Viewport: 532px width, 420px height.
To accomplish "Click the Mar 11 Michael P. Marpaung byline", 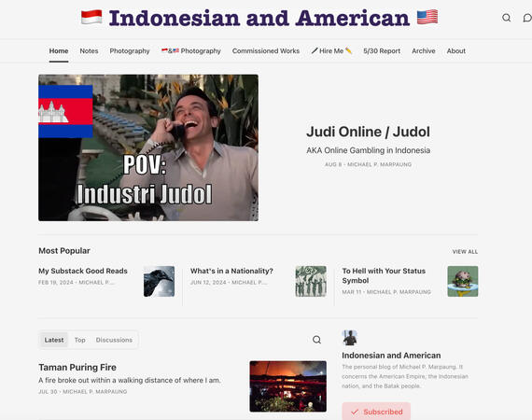I will [386, 292].
